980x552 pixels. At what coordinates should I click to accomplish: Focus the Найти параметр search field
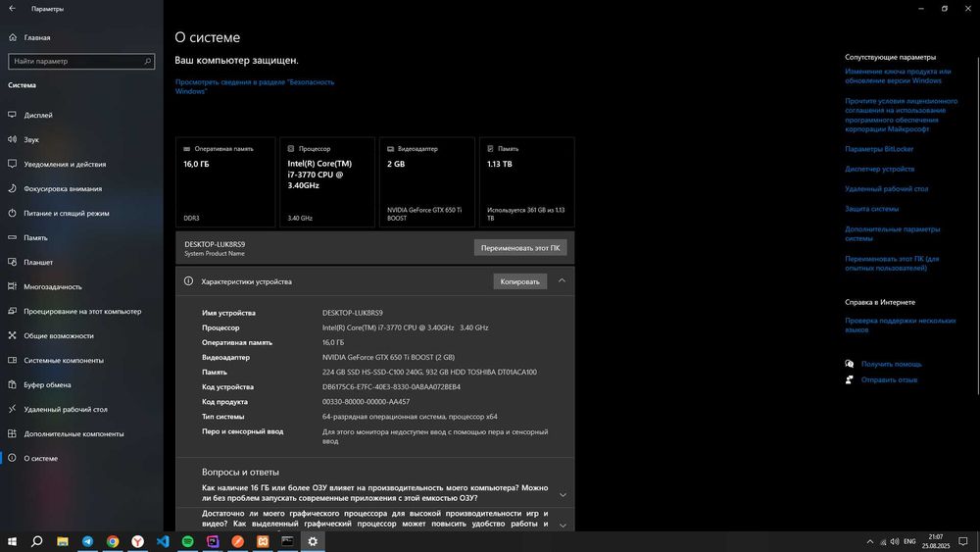pyautogui.click(x=81, y=61)
